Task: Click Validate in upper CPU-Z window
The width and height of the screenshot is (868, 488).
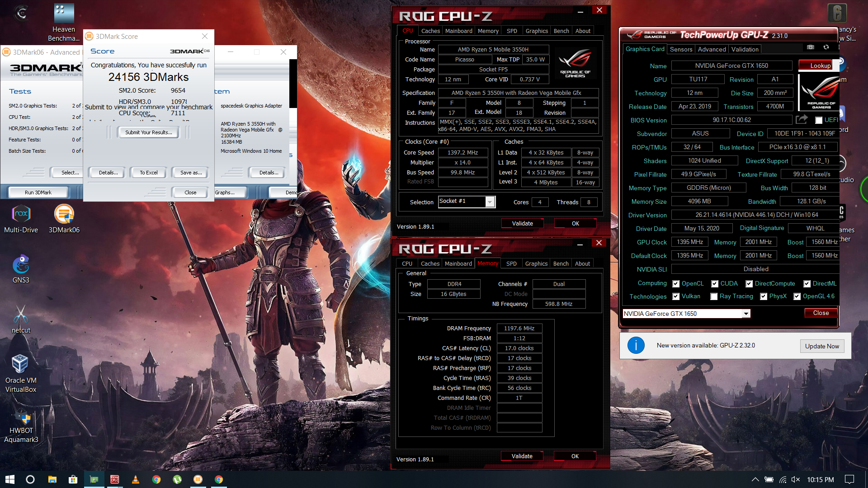Action: pos(522,223)
